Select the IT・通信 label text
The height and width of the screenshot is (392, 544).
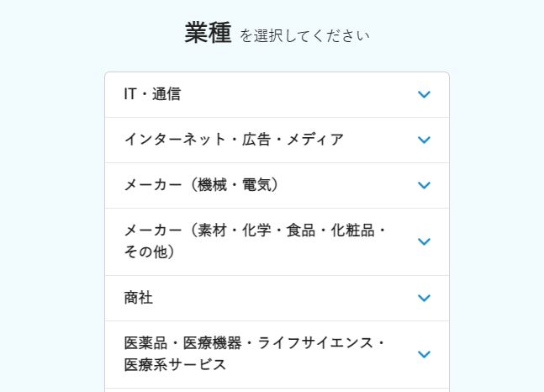point(152,94)
